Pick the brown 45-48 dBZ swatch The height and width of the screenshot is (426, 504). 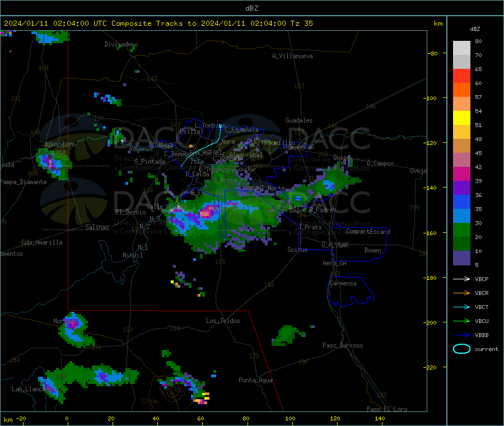[461, 146]
